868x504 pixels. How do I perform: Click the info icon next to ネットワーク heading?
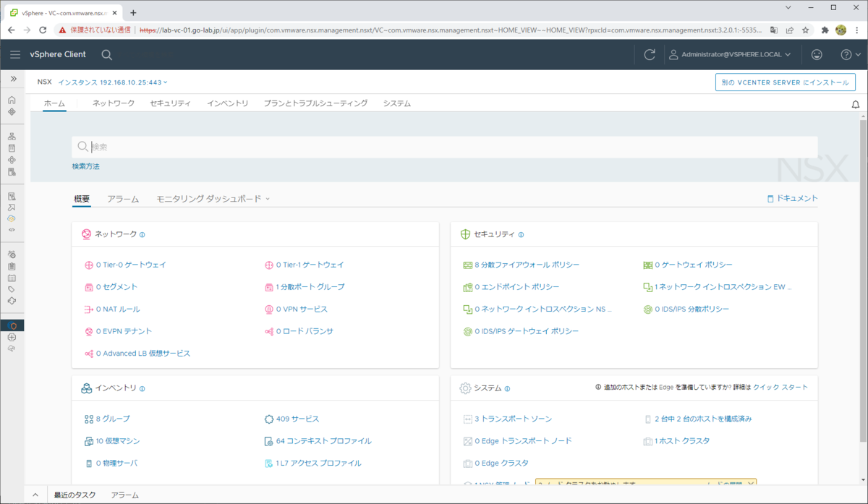[142, 234]
